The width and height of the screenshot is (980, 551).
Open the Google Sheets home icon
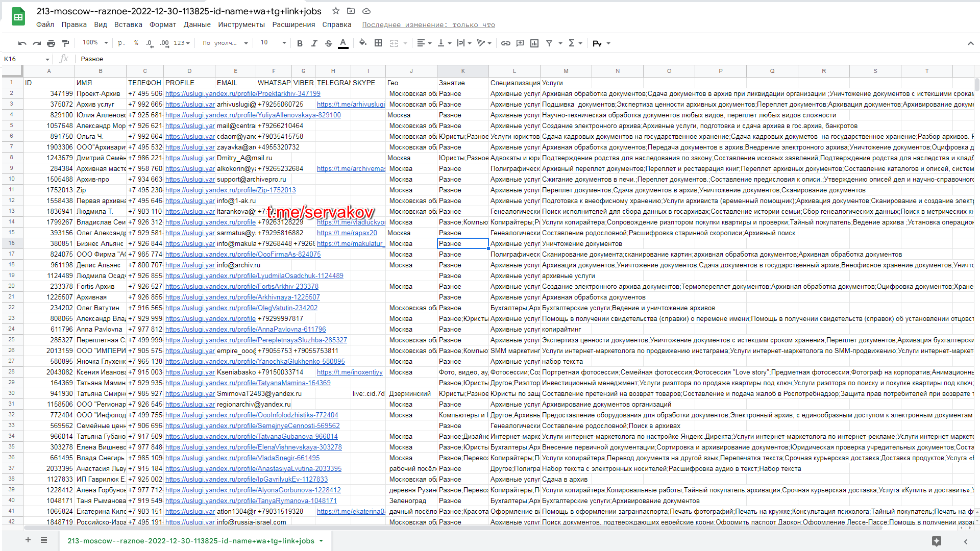coord(18,17)
